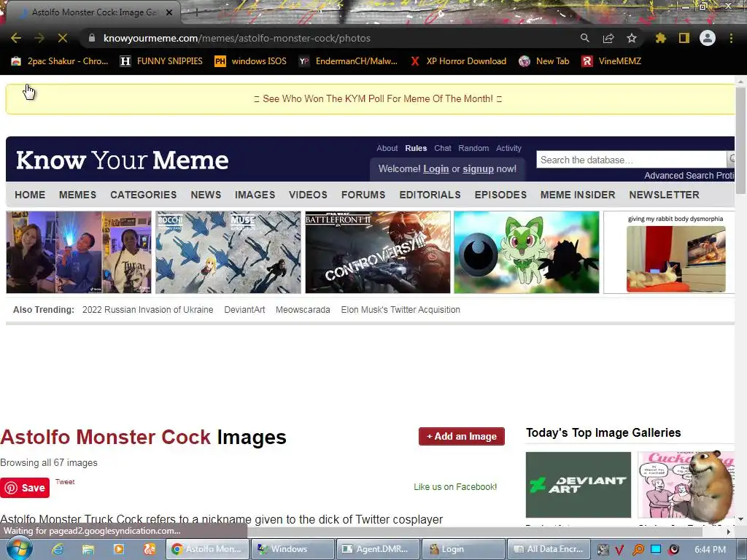Select CATEGORIES in site navigation
This screenshot has width=747, height=560.
(x=144, y=195)
